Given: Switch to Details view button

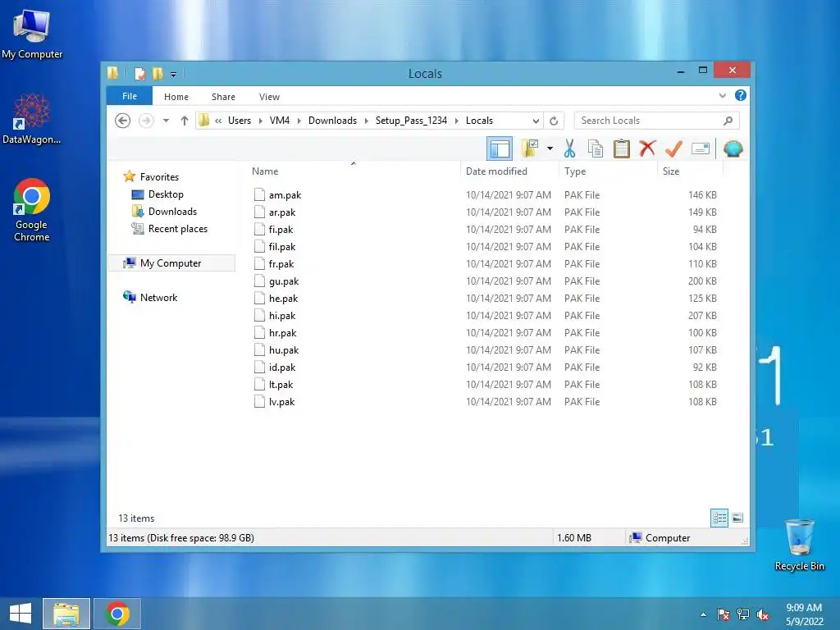Looking at the screenshot, I should coord(719,518).
